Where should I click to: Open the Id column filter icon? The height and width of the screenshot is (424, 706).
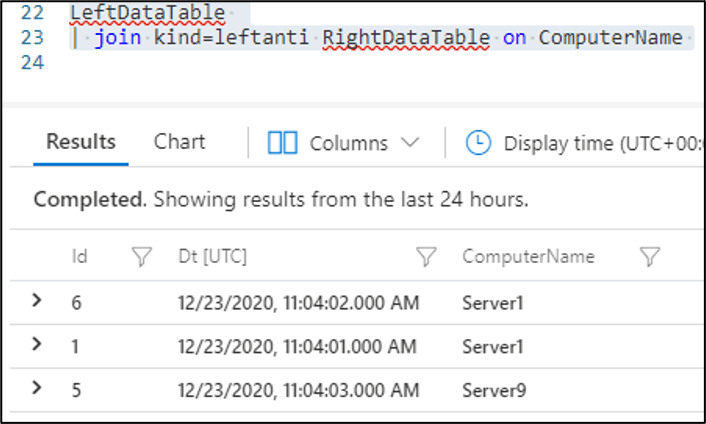[x=142, y=257]
